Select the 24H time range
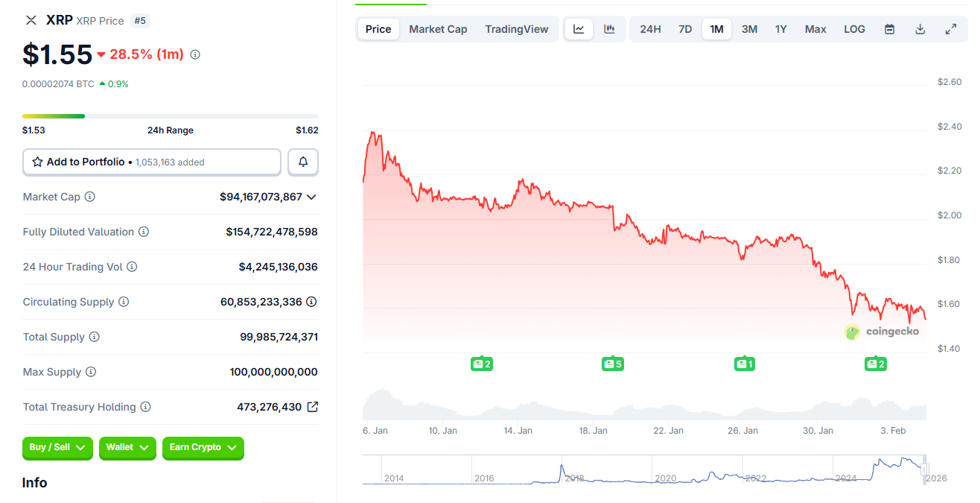The width and height of the screenshot is (980, 503). [650, 29]
